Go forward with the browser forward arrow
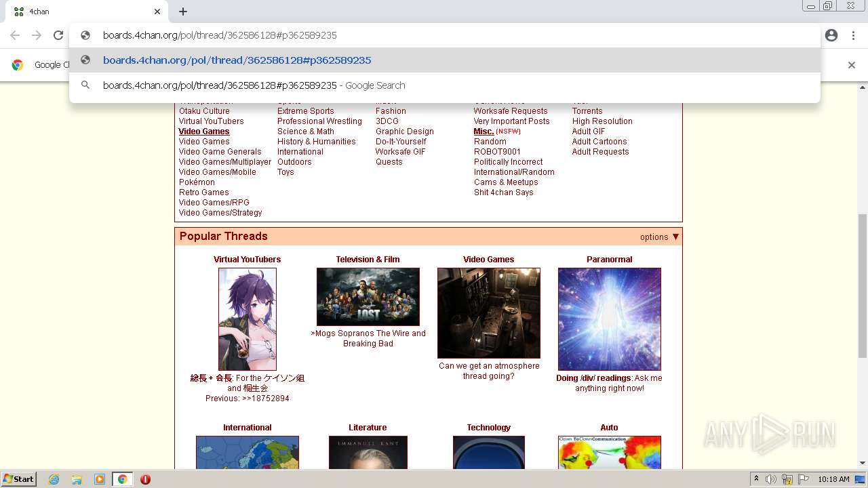 (x=37, y=35)
